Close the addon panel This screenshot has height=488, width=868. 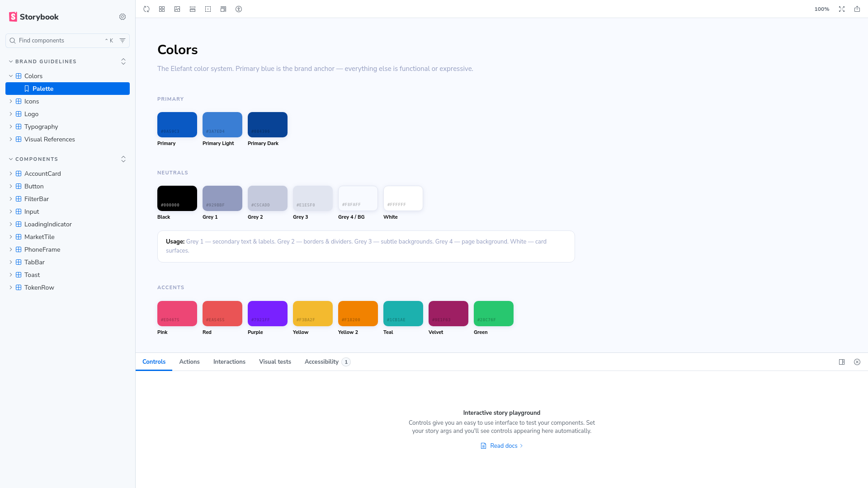(857, 362)
